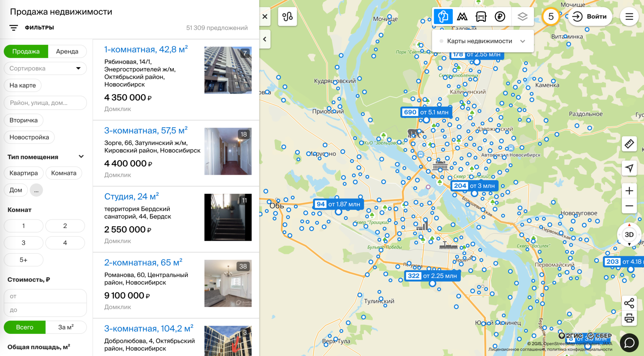Collapse the listings panel with left chevron

[265, 39]
